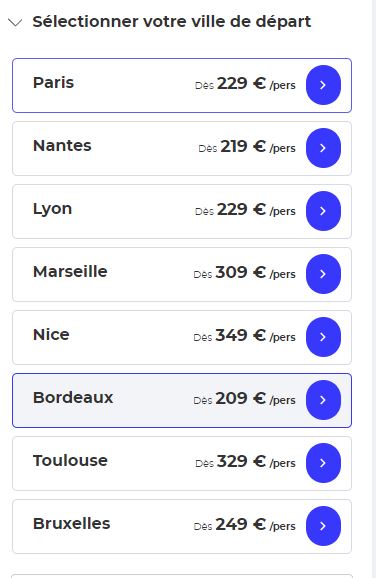Collapse the departure city chevron

pyautogui.click(x=15, y=22)
